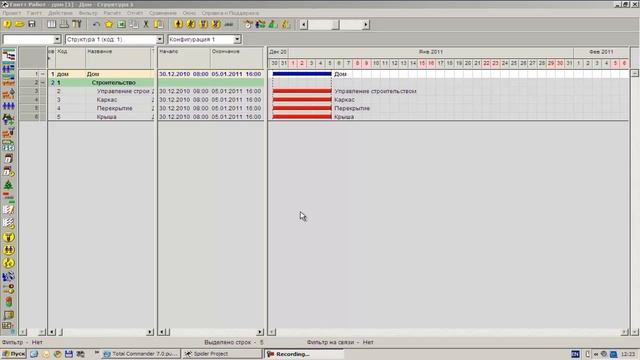The height and width of the screenshot is (360, 640).
Task: Click the 'Начало' column header
Action: click(184, 58)
